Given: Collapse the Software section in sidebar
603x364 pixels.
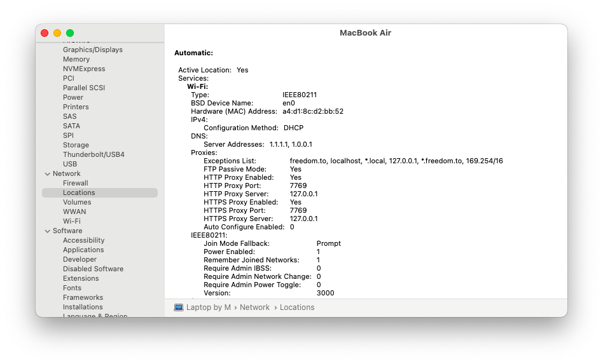Looking at the screenshot, I should (47, 231).
